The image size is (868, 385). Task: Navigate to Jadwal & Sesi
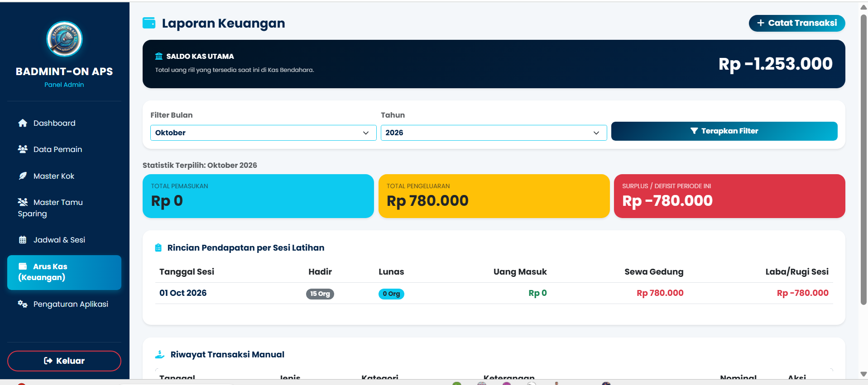click(64, 240)
